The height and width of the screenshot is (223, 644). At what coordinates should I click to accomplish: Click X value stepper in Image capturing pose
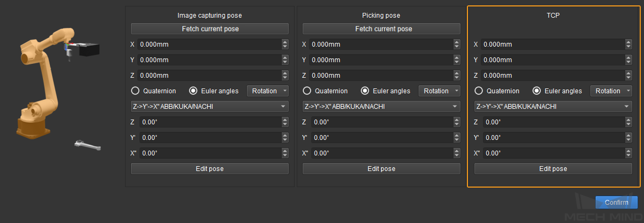[x=285, y=44]
